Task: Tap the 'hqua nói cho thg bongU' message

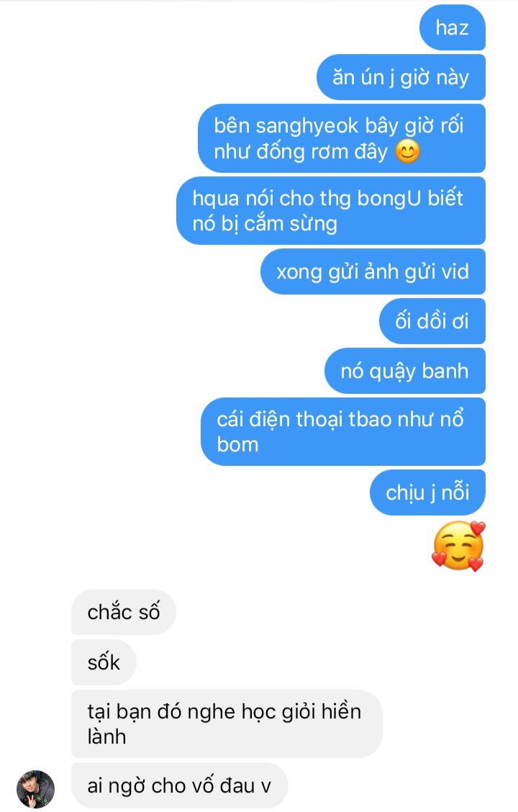Action: (331, 211)
